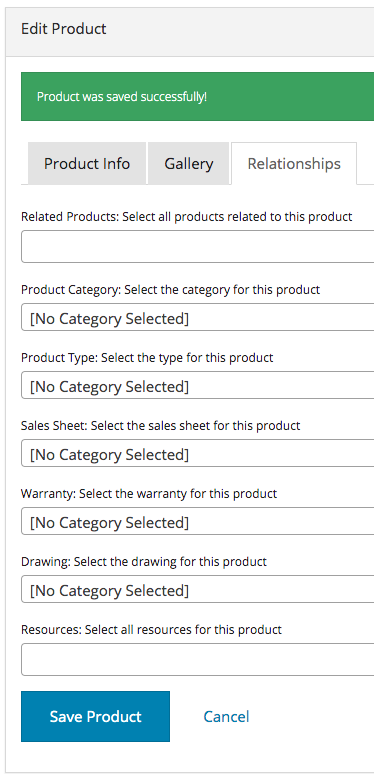
Task: Click the Sales Sheet label text
Action: click(160, 426)
